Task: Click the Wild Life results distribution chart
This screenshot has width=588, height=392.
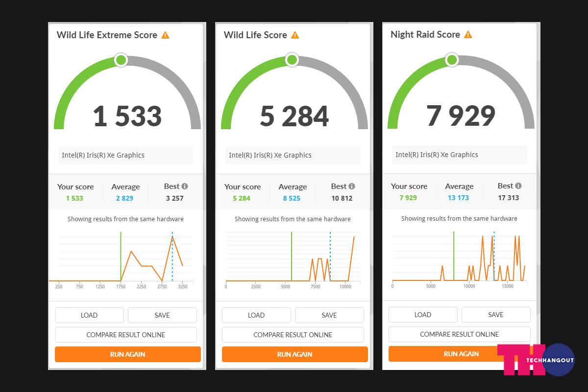Action: point(293,260)
